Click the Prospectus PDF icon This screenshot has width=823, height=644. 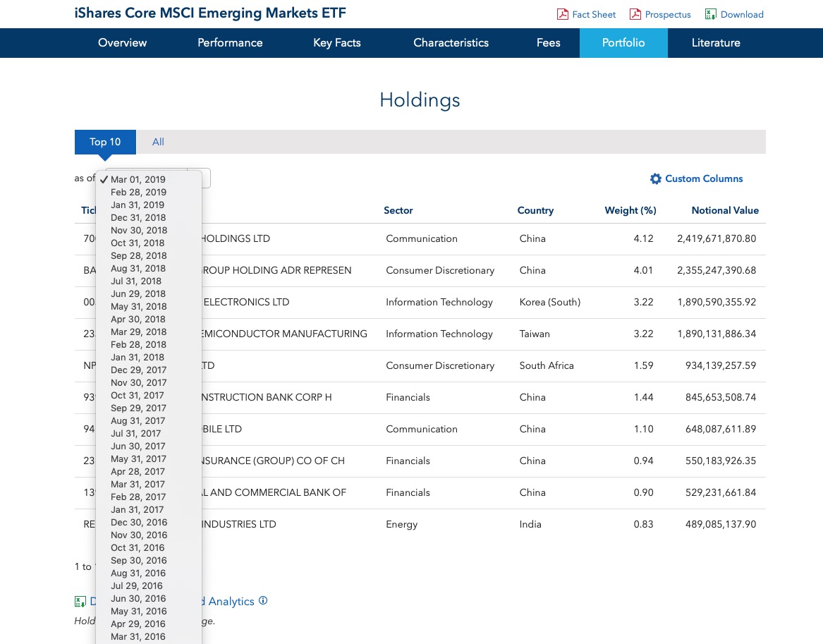coord(635,14)
